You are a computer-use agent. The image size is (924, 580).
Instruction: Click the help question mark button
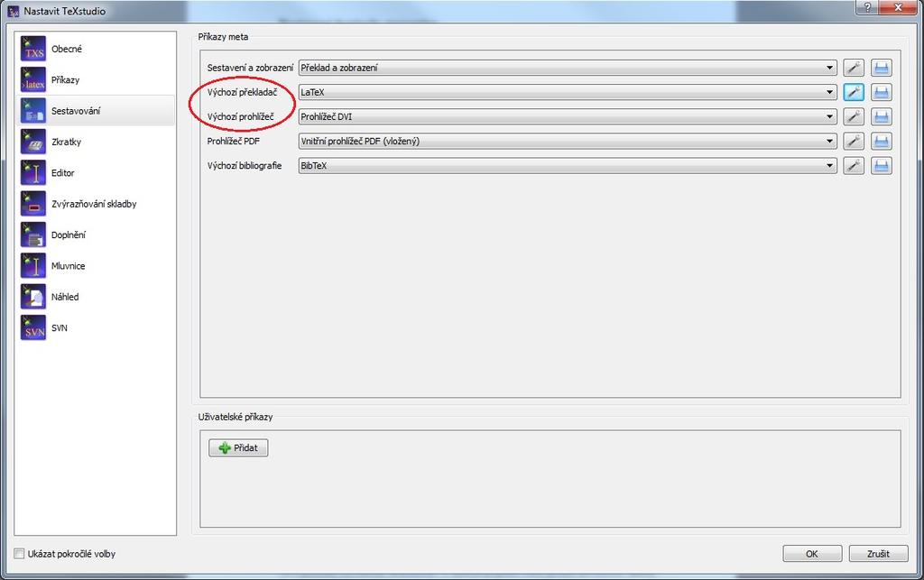click(x=867, y=7)
